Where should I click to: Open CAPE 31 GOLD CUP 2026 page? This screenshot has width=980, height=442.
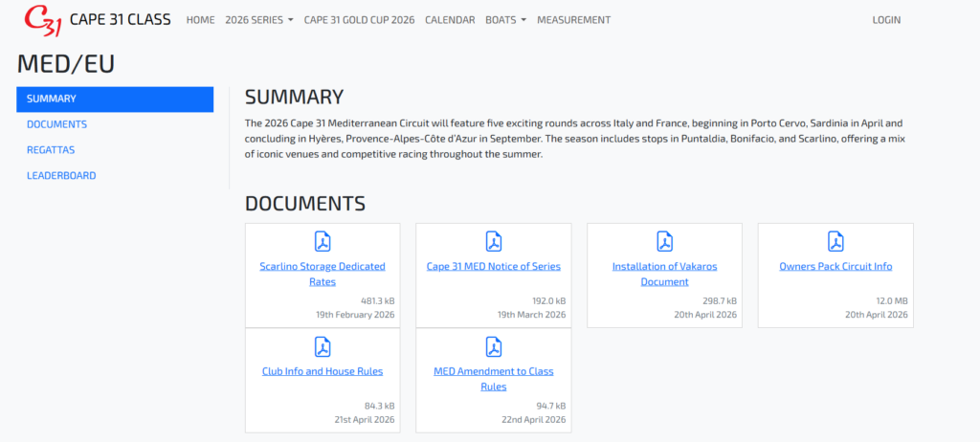360,20
